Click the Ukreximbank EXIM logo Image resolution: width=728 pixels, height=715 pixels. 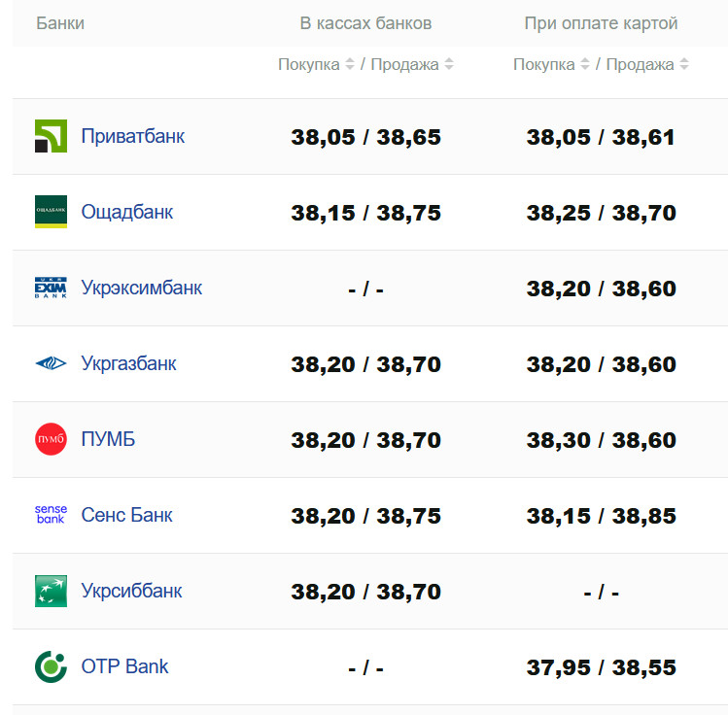tap(51, 288)
